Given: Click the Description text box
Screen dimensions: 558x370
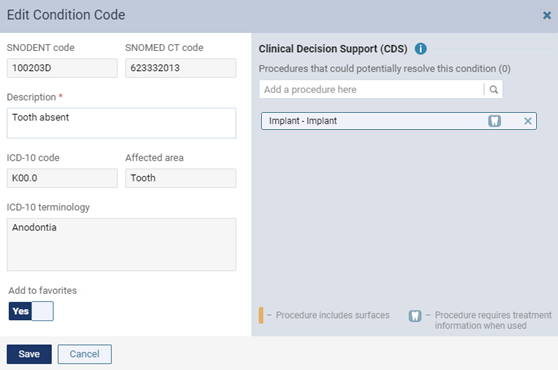Looking at the screenshot, I should tap(121, 123).
